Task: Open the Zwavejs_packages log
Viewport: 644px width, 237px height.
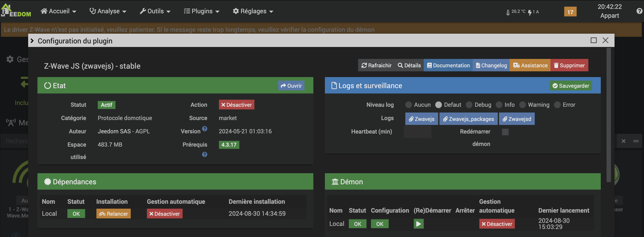Action: coord(468,119)
